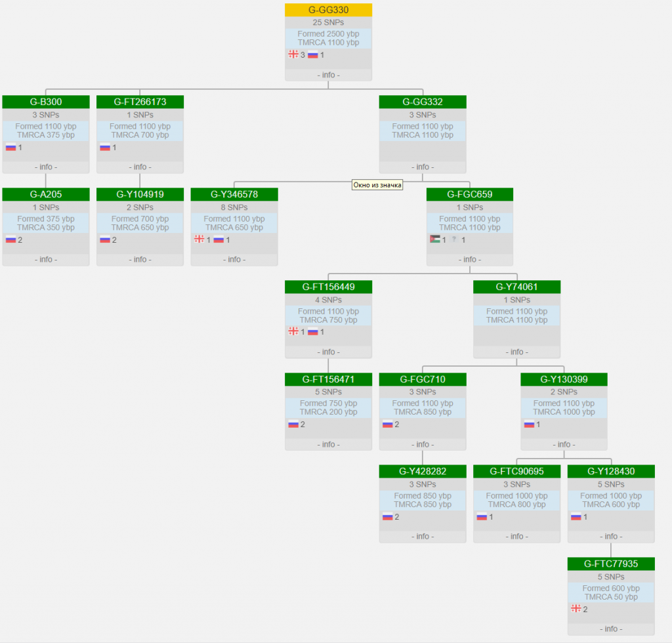The width and height of the screenshot is (672, 643).
Task: Select the G-FT266173 node header
Action: pyautogui.click(x=140, y=102)
